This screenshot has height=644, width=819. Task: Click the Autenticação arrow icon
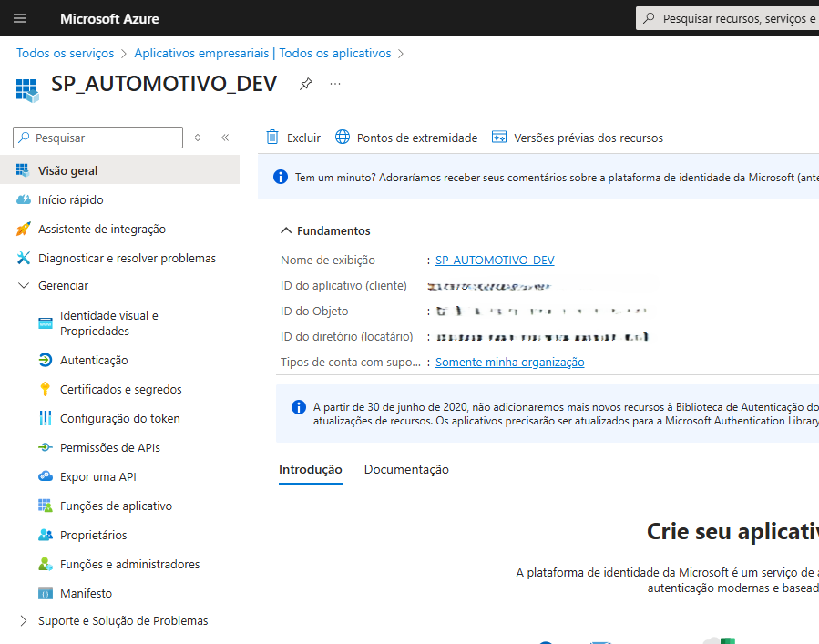coord(46,360)
